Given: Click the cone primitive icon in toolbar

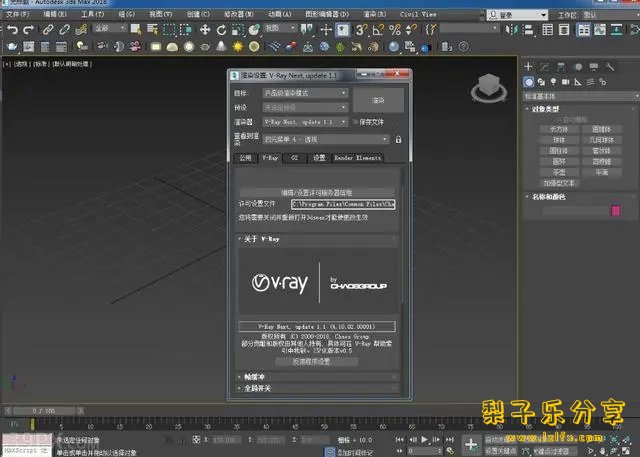Looking at the screenshot, I should click(221, 46).
